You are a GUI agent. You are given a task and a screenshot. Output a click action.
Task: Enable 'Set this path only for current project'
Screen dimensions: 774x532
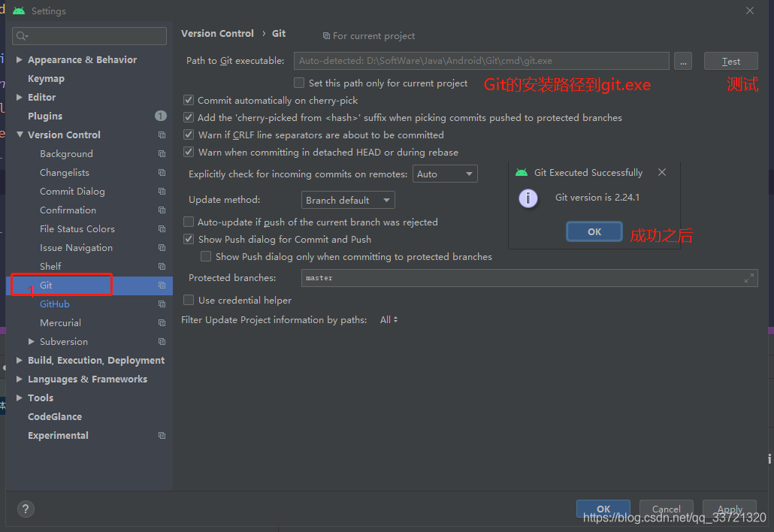click(299, 83)
